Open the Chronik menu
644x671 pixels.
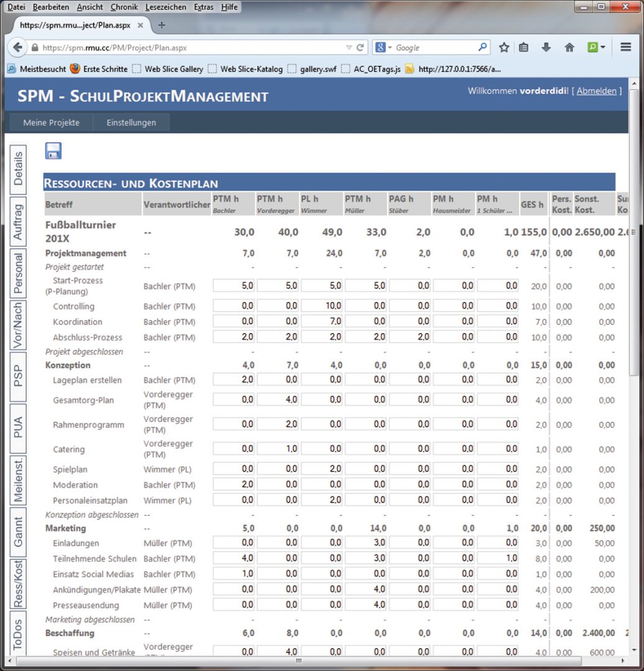(124, 7)
